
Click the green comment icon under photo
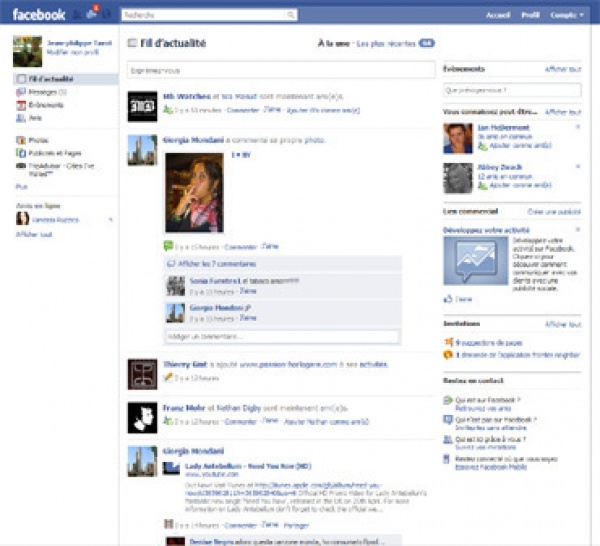tap(168, 246)
